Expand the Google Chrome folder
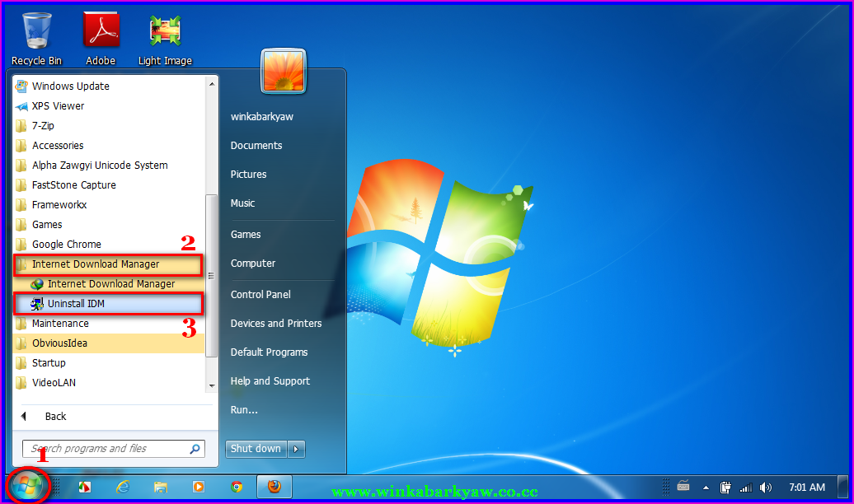The image size is (854, 504). point(109,245)
